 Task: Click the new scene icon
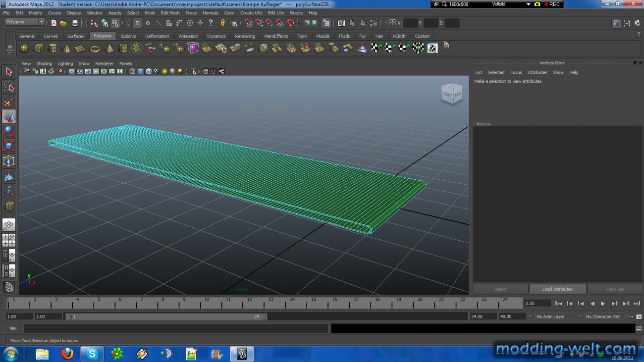pyautogui.click(x=54, y=23)
